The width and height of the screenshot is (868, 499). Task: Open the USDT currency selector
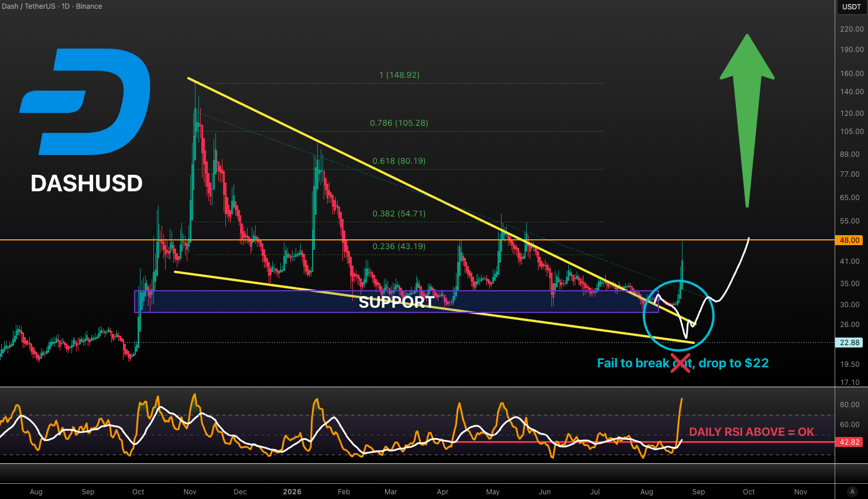coord(852,7)
